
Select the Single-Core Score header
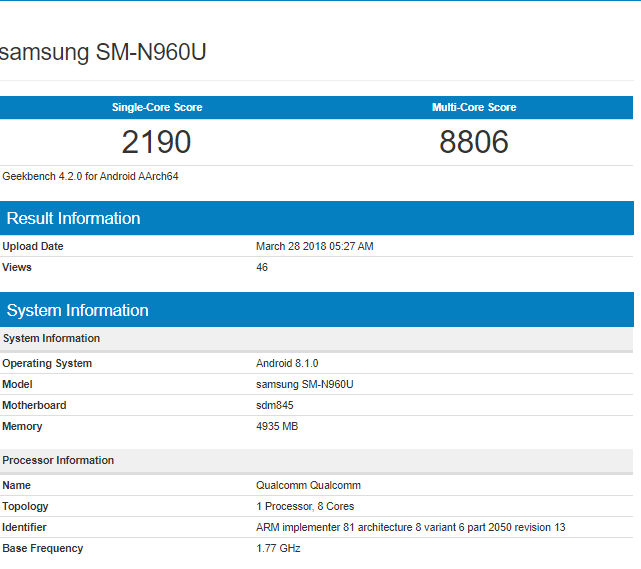[157, 107]
